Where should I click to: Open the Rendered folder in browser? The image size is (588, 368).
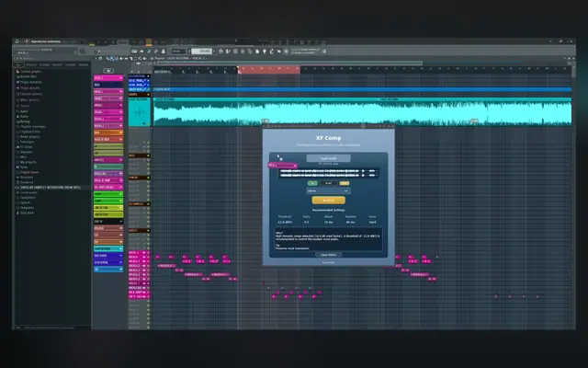coord(25,182)
